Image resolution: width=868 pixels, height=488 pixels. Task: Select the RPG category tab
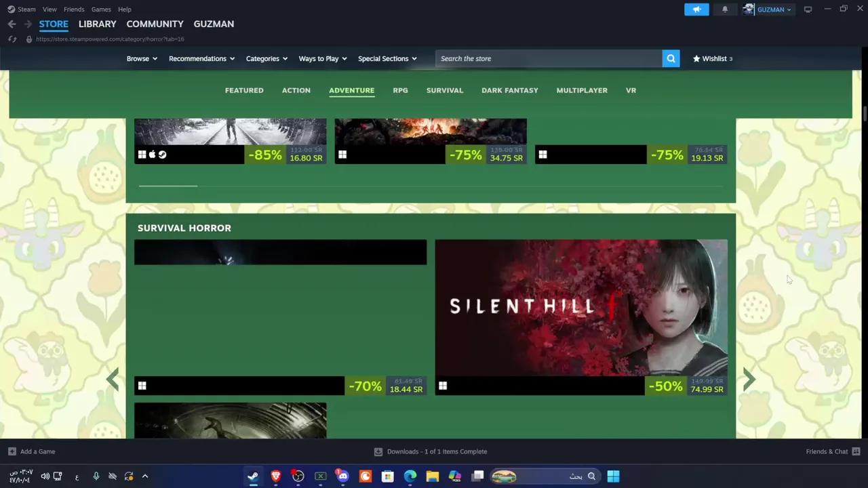(x=400, y=90)
